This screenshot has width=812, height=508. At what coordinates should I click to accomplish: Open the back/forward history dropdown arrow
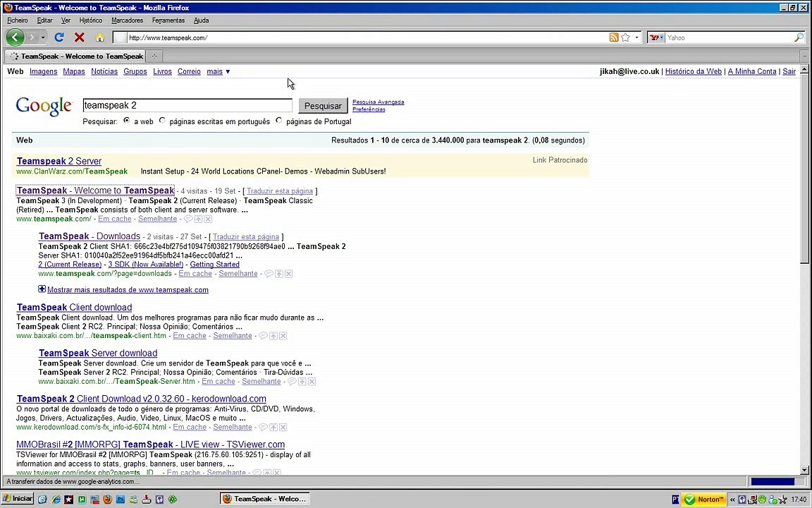click(43, 37)
